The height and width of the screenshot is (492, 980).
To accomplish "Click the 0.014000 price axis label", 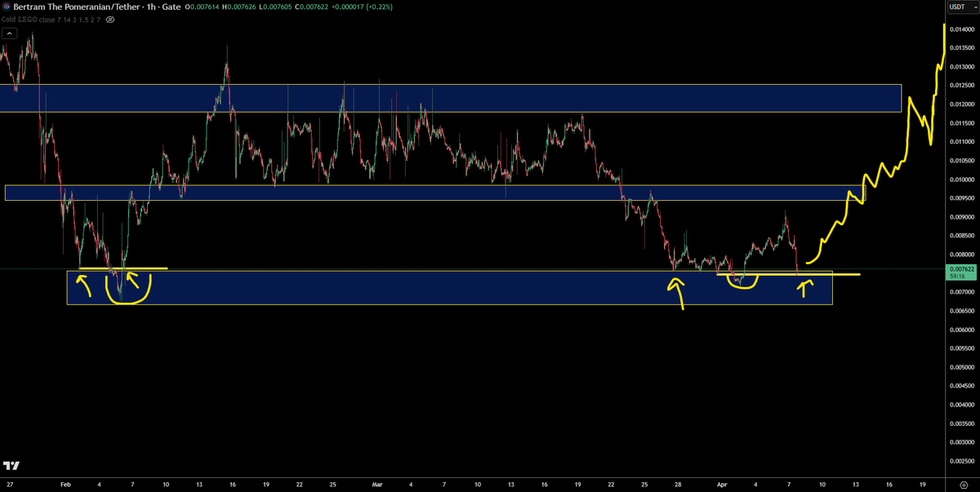I will click(x=960, y=29).
